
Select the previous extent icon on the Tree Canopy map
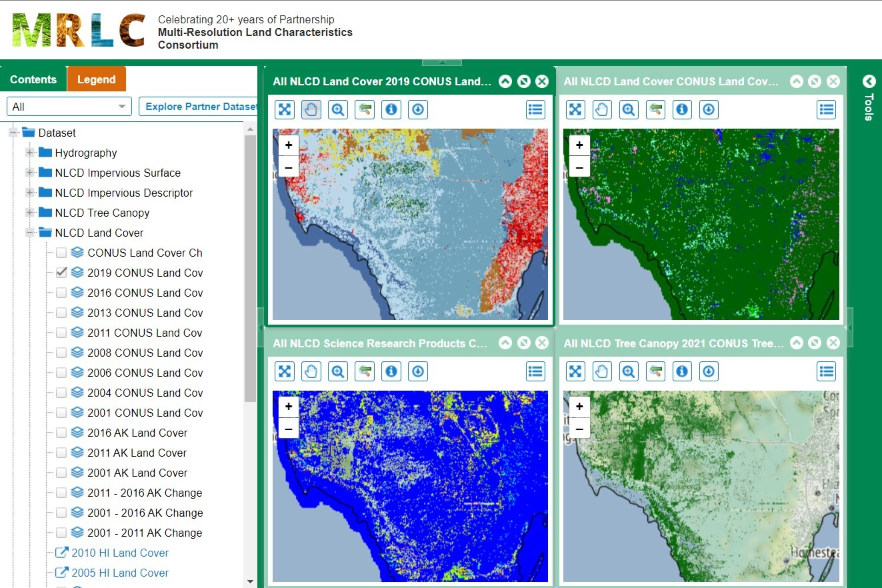click(x=655, y=371)
